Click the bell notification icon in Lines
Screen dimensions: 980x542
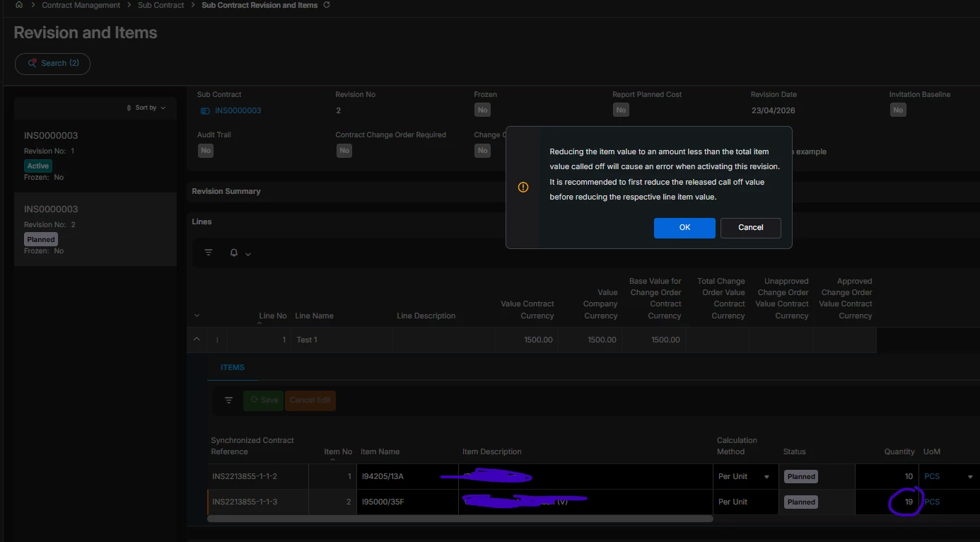(x=234, y=253)
